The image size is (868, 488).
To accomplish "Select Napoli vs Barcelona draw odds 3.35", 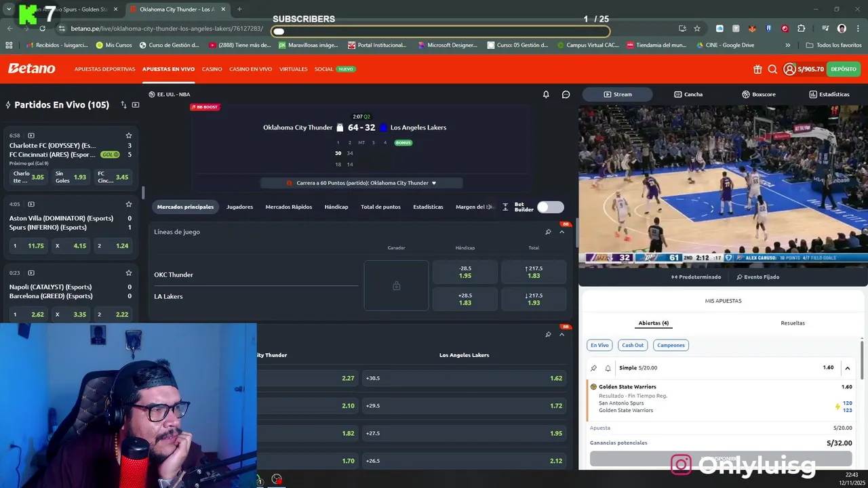I will tap(71, 314).
